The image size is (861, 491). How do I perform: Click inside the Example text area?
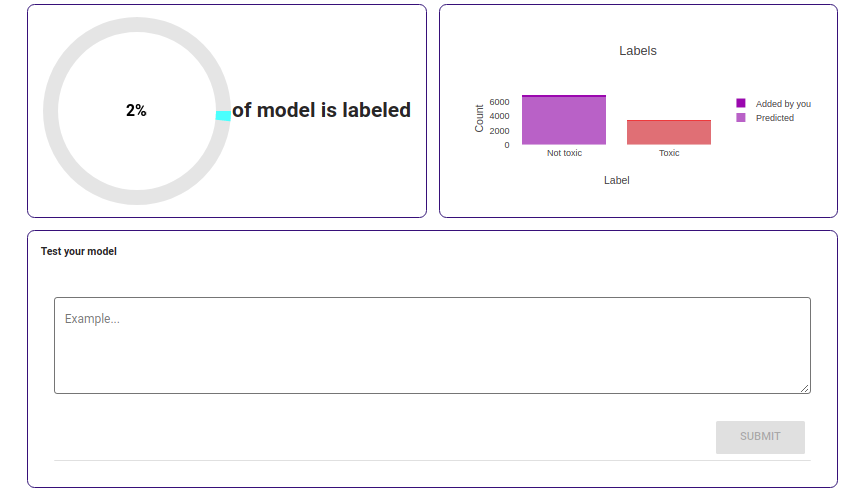[x=431, y=345]
